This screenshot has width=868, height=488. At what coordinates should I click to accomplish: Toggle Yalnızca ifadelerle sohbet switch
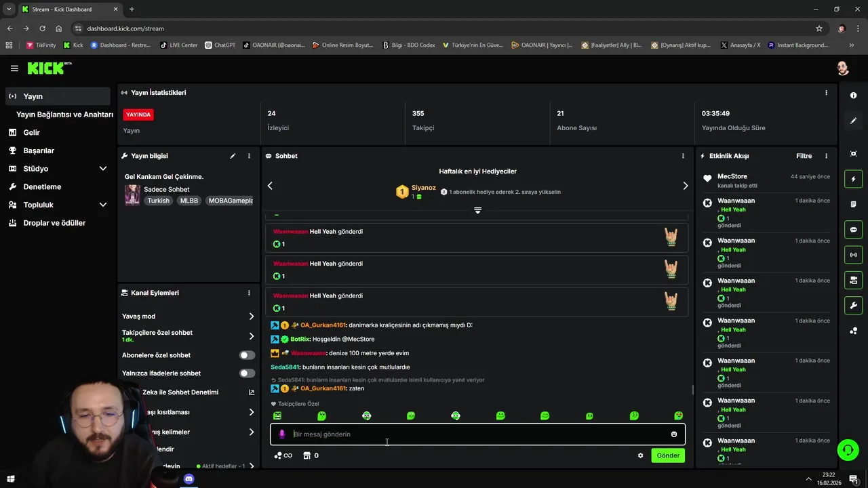coord(247,373)
